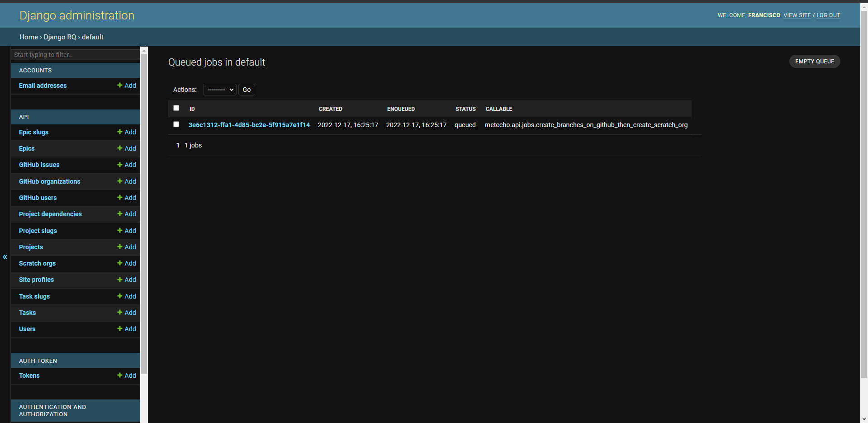The image size is (868, 423).
Task: Go to Home breadcrumb
Action: click(x=29, y=37)
